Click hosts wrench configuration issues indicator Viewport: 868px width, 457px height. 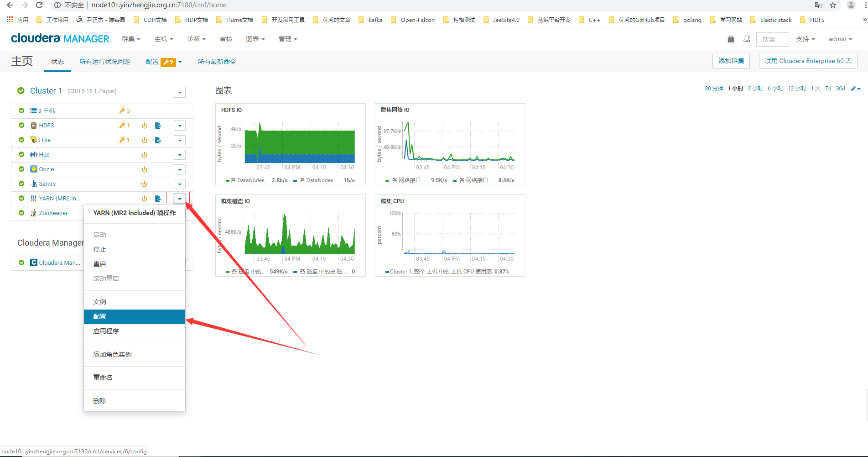click(x=125, y=110)
